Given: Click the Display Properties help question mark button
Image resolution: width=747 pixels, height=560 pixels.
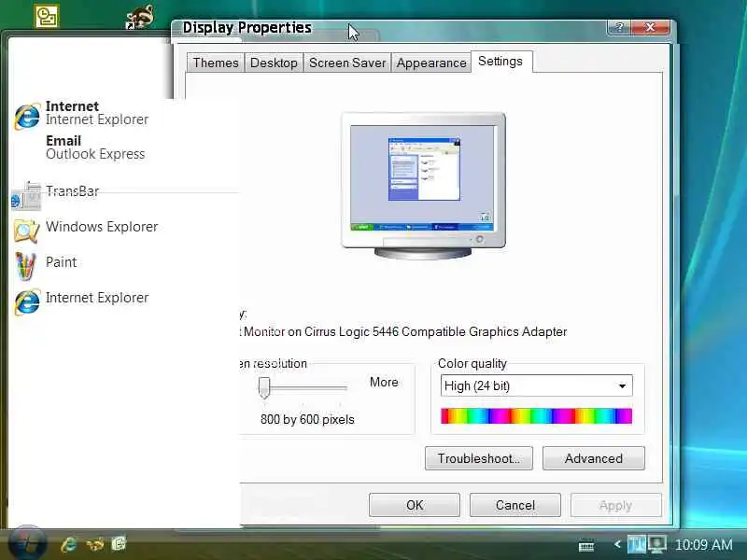Looking at the screenshot, I should (619, 27).
